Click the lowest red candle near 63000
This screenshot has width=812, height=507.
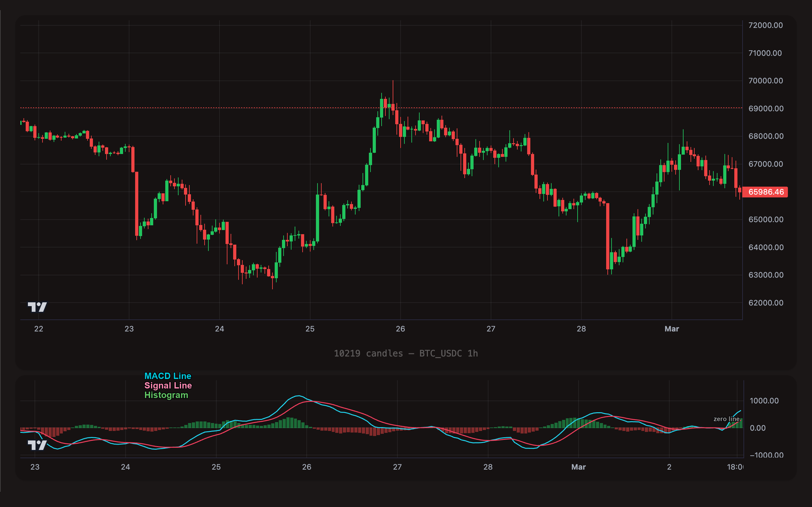273,277
